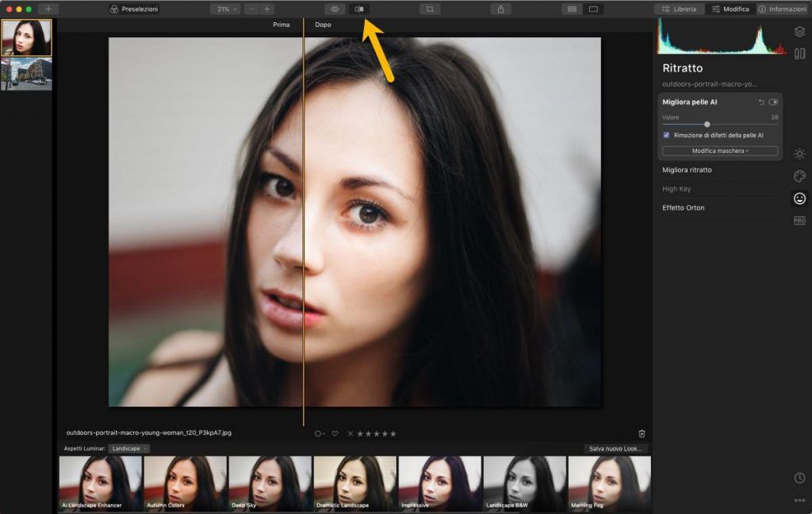Viewport: 812px width, 514px height.
Task: Reject photo with the X icon
Action: [350, 434]
